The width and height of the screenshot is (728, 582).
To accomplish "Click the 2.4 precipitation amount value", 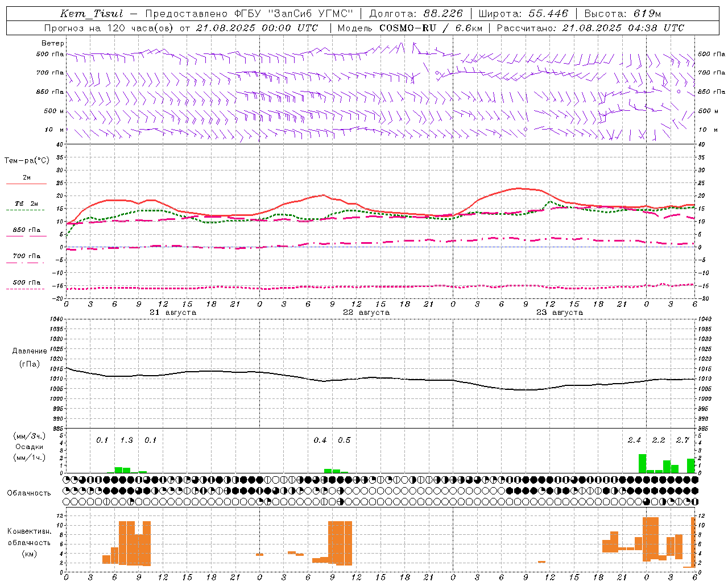I will pyautogui.click(x=634, y=440).
